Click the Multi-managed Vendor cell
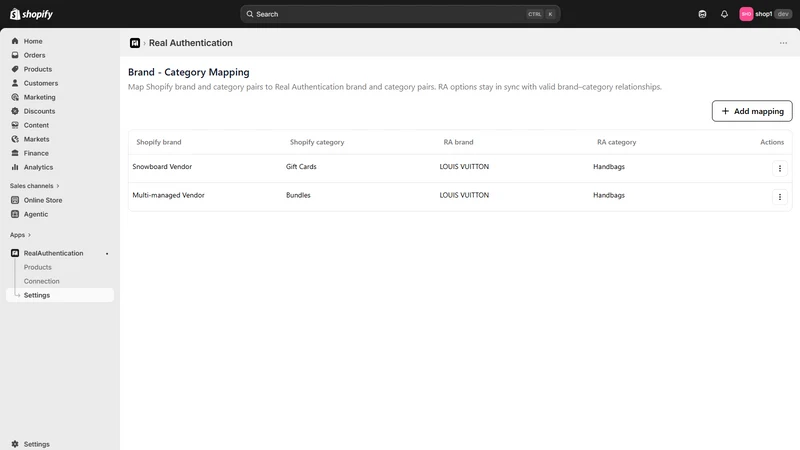Viewport: 800px width, 450px height. click(168, 195)
